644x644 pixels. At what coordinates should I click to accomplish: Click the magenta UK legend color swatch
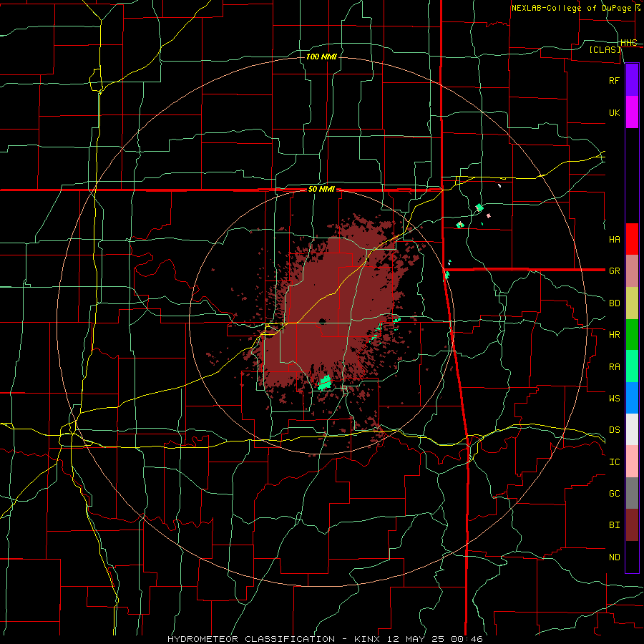[x=632, y=112]
